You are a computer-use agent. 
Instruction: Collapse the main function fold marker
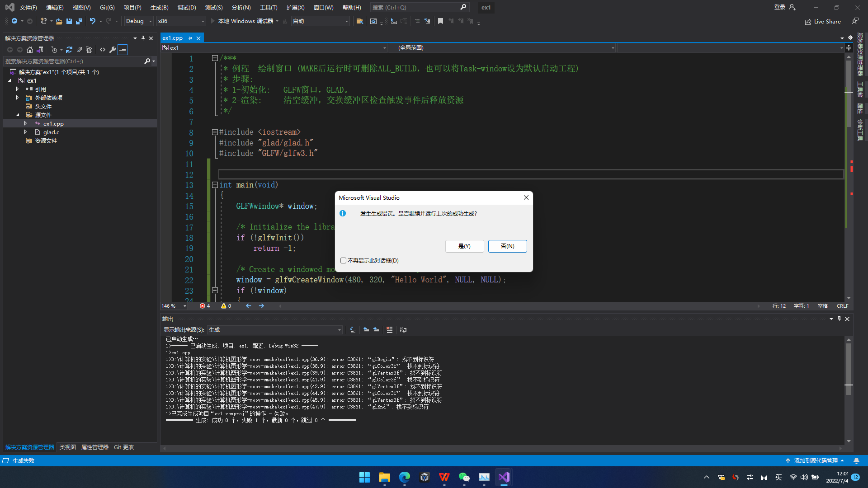[215, 185]
